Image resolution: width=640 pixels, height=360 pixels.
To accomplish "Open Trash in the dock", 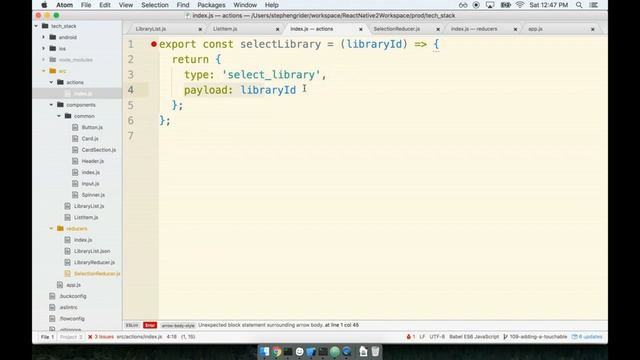I will 376,351.
